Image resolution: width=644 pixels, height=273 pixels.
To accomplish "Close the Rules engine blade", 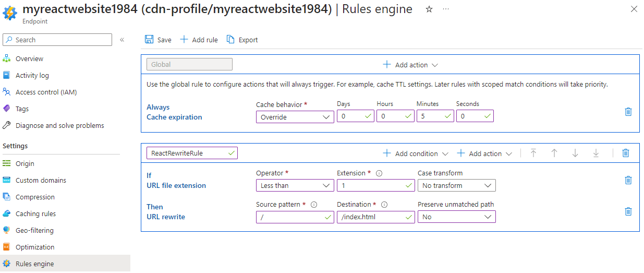I will point(634,9).
